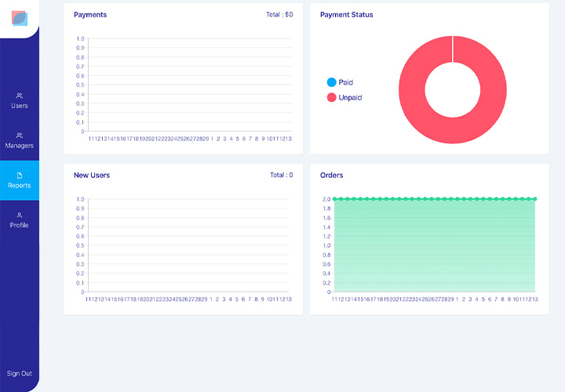Click the Reports document icon
Viewport: 565px width, 392px height.
point(20,176)
